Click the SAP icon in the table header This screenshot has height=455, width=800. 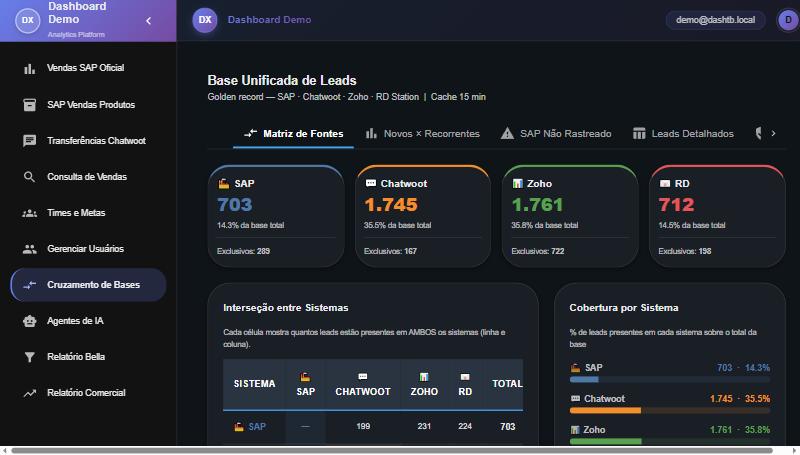(x=305, y=377)
